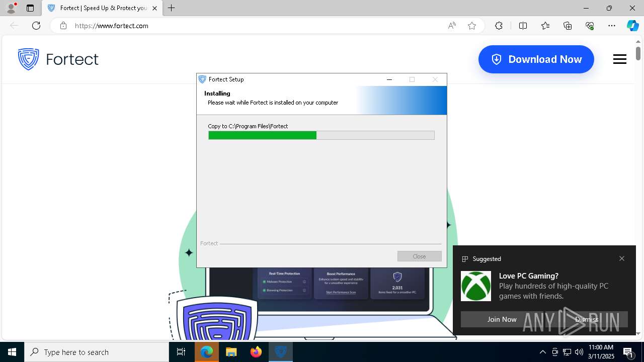Launch the Copilot sidebar icon
Viewport: 644px width, 362px height.
point(632,26)
